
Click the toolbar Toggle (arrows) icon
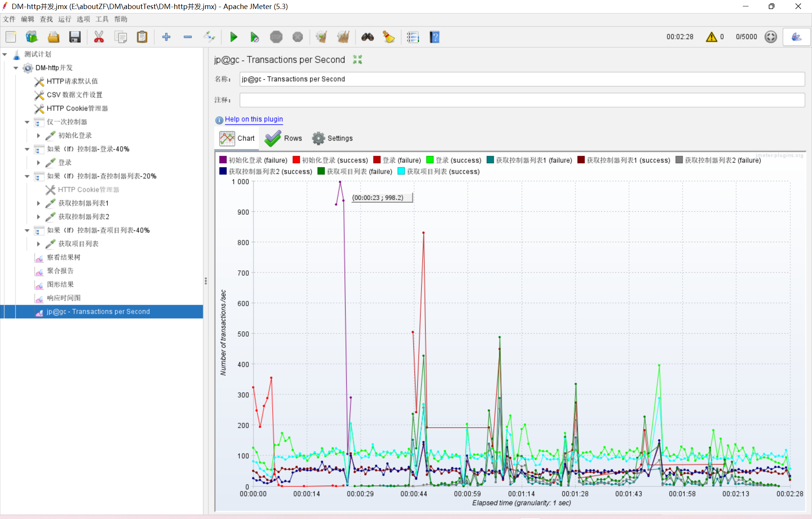[x=209, y=37]
